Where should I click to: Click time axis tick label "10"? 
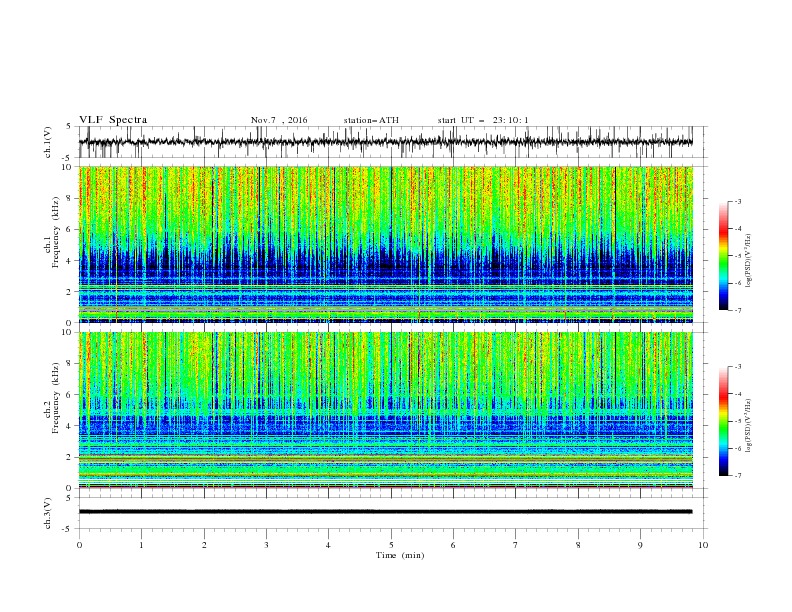[x=703, y=545]
